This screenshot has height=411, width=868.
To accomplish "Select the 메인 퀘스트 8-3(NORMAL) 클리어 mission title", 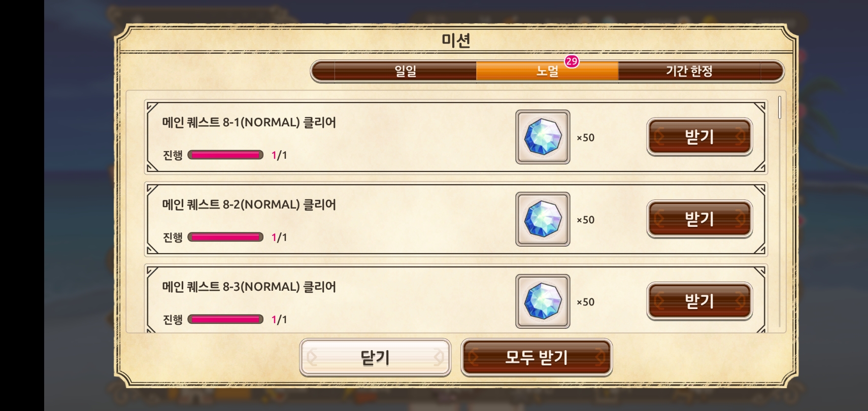I will (x=249, y=287).
